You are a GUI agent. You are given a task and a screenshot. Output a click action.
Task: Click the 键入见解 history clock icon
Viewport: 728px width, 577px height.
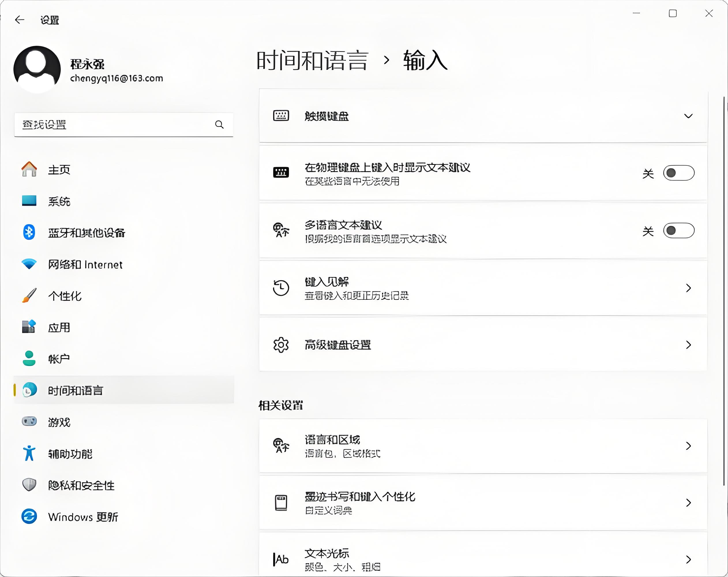(x=281, y=288)
